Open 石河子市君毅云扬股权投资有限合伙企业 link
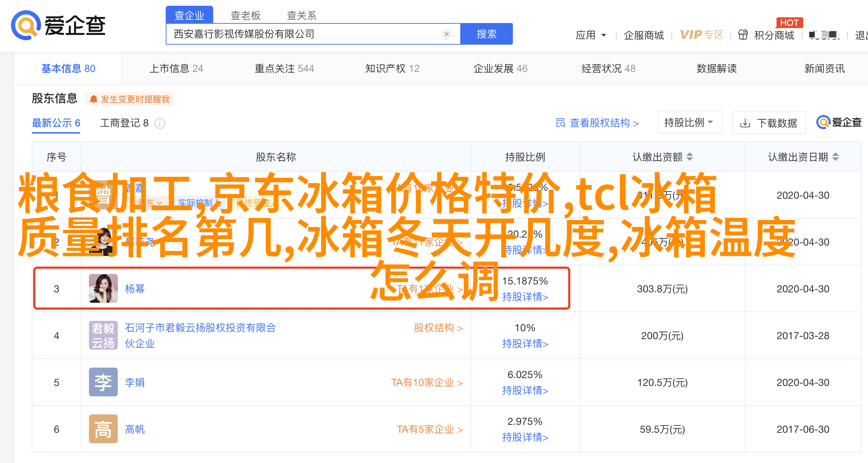This screenshot has width=868, height=463. (200, 336)
